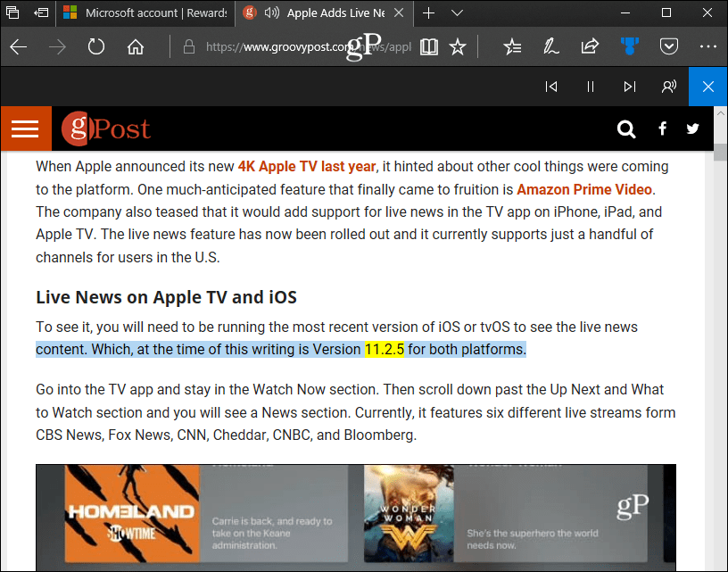Share this page

pyautogui.click(x=590, y=46)
